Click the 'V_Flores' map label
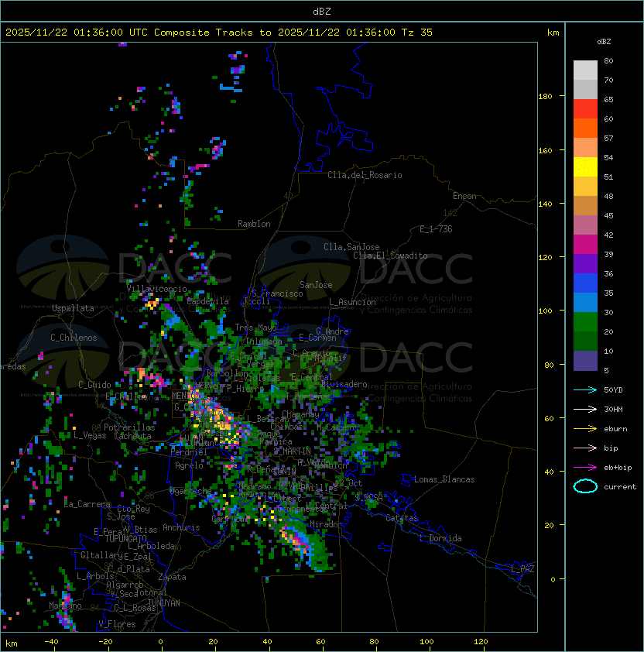 [117, 624]
